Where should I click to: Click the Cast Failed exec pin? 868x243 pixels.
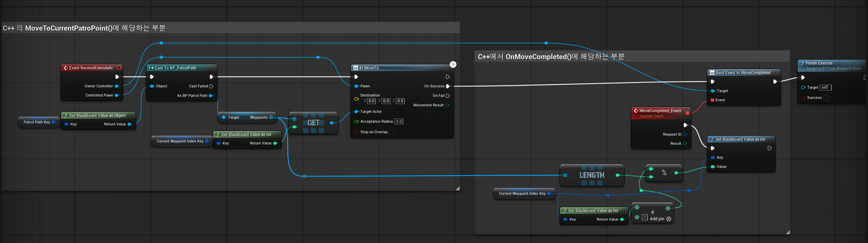click(211, 86)
